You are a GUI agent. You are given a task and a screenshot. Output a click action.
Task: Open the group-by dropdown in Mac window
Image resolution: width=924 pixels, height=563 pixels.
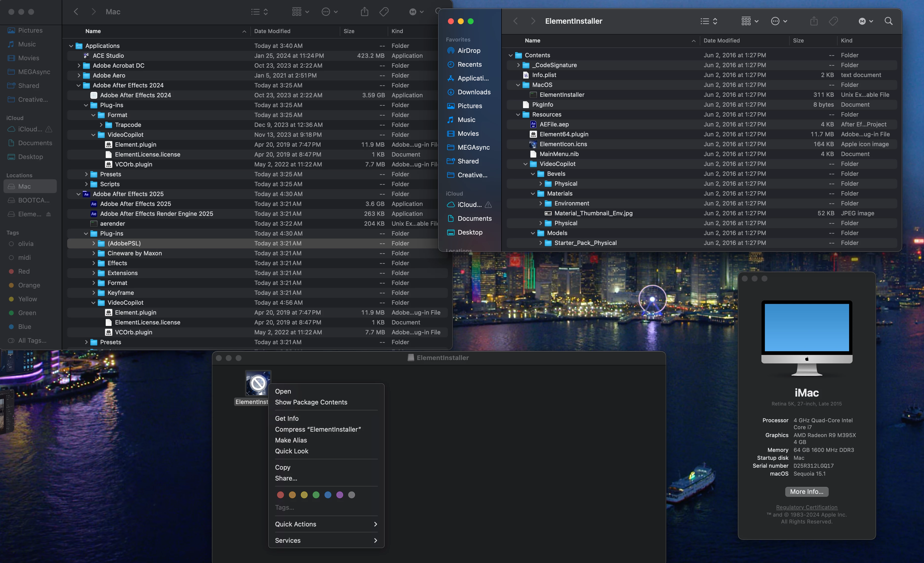300,12
